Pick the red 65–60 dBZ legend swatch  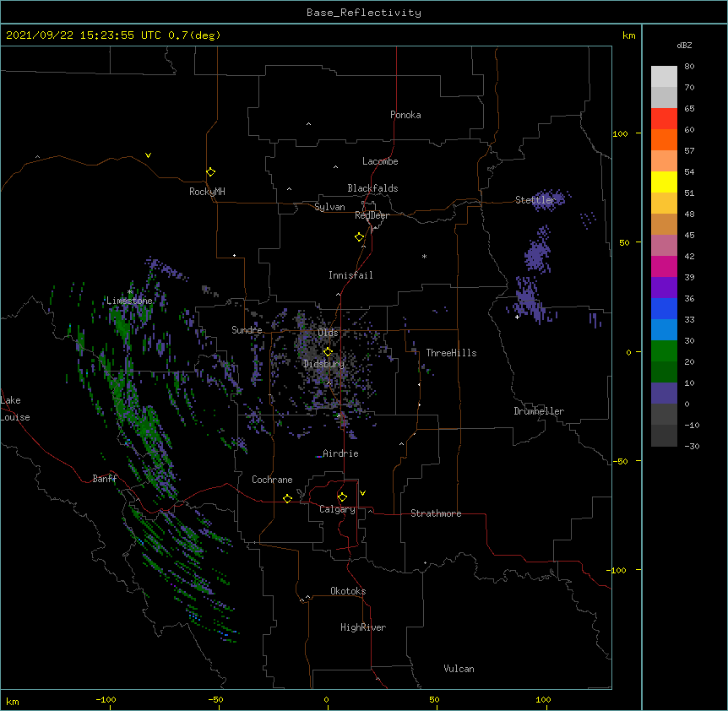pyautogui.click(x=664, y=119)
